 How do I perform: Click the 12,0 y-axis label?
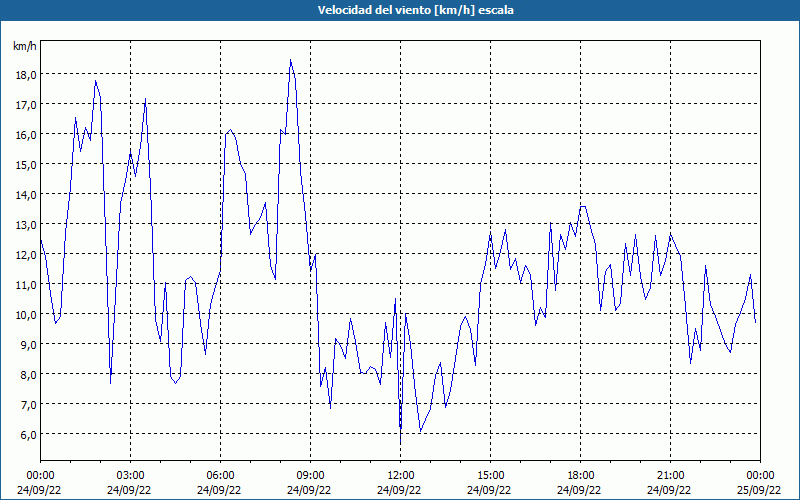pyautogui.click(x=27, y=255)
